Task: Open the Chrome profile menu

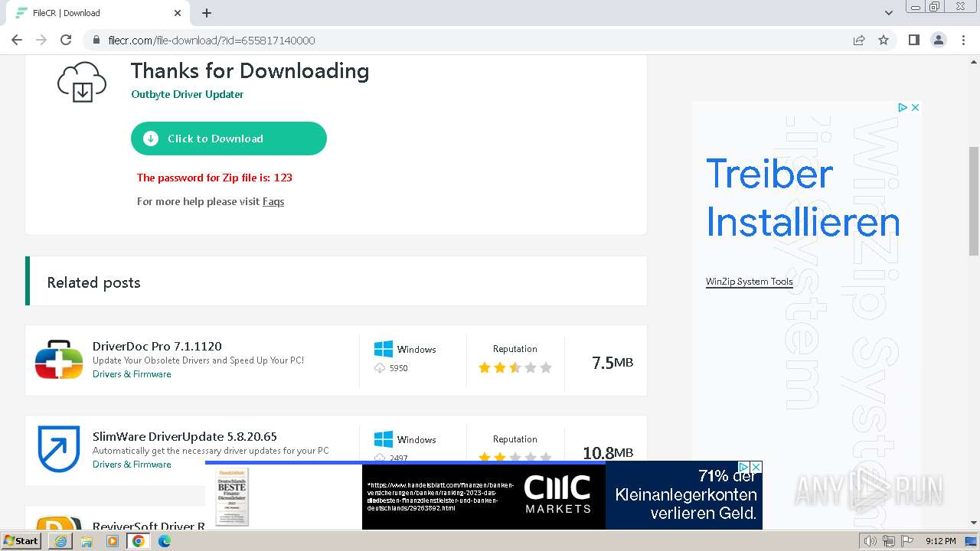Action: (x=939, y=40)
